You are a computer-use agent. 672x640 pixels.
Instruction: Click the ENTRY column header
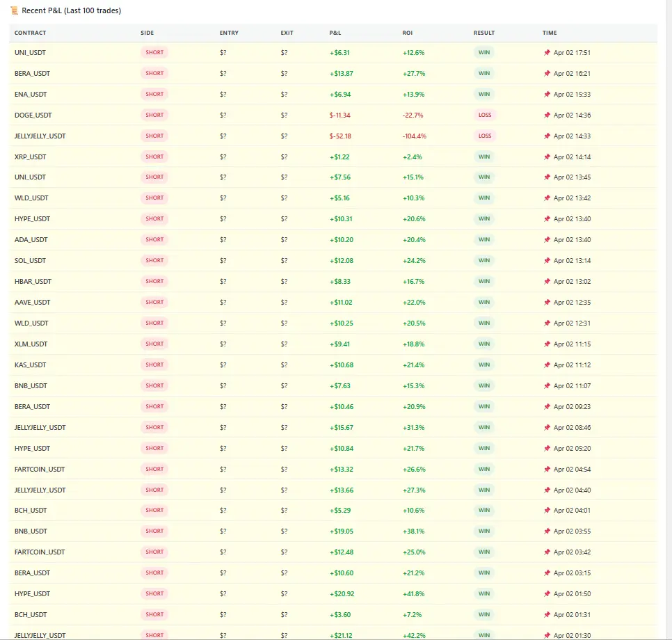pyautogui.click(x=229, y=33)
